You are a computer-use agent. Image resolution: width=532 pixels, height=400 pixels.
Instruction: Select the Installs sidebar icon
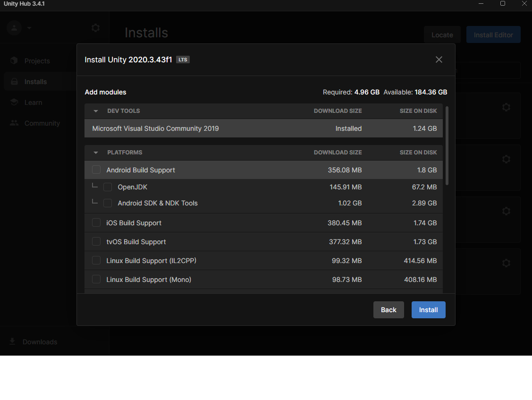click(15, 81)
